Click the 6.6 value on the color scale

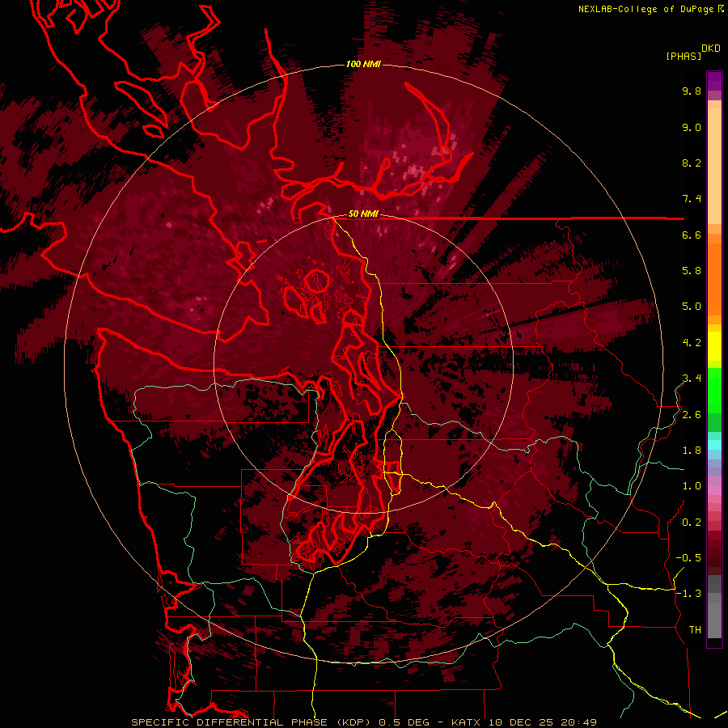coord(692,235)
